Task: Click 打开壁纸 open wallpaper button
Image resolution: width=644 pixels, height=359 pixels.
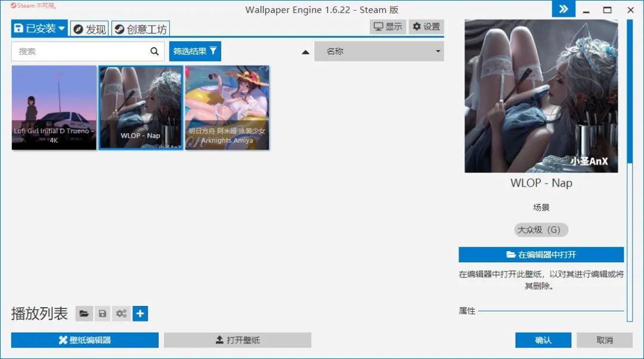Action: 237,340
